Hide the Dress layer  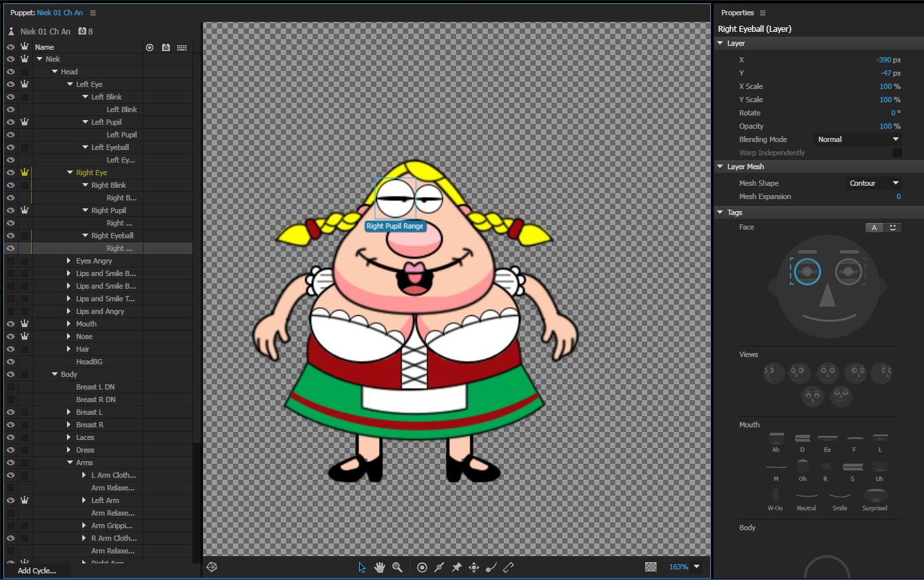[x=11, y=450]
